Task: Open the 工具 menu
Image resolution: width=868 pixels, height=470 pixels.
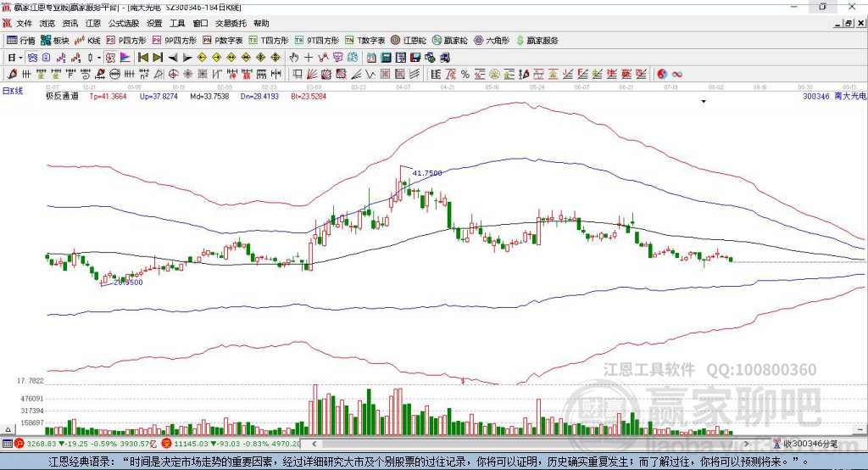Action: click(177, 23)
